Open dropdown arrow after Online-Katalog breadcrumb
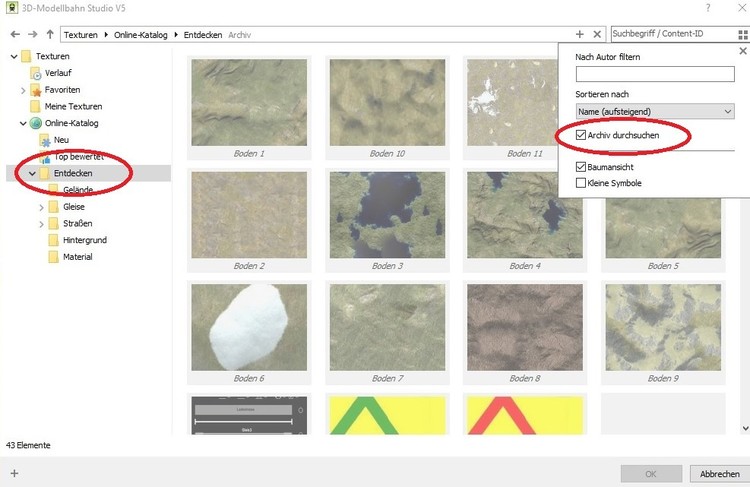Image resolution: width=750 pixels, height=487 pixels. [x=176, y=34]
